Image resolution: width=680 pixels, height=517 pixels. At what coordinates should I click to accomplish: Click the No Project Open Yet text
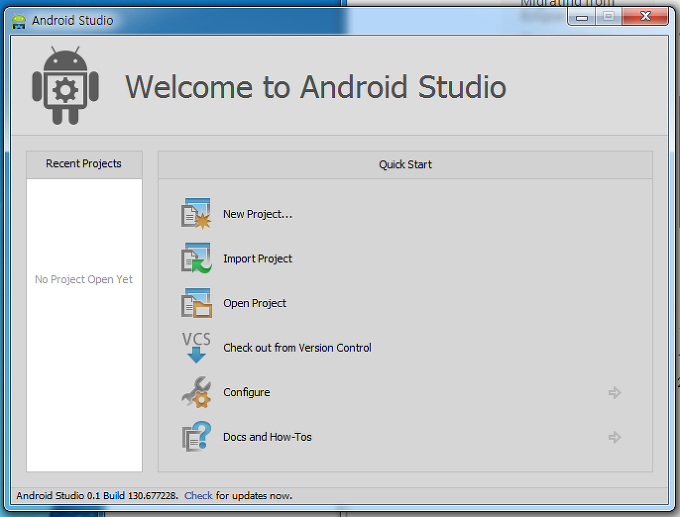click(84, 279)
